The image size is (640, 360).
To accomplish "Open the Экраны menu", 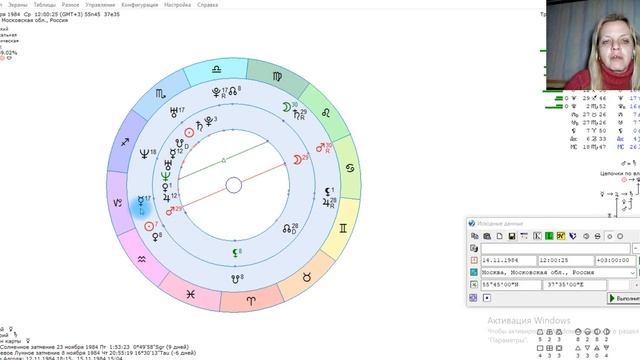I will (x=18, y=5).
